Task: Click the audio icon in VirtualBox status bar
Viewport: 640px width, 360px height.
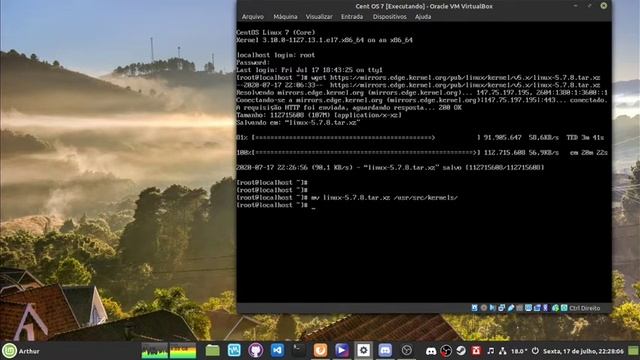Action: 493,308
